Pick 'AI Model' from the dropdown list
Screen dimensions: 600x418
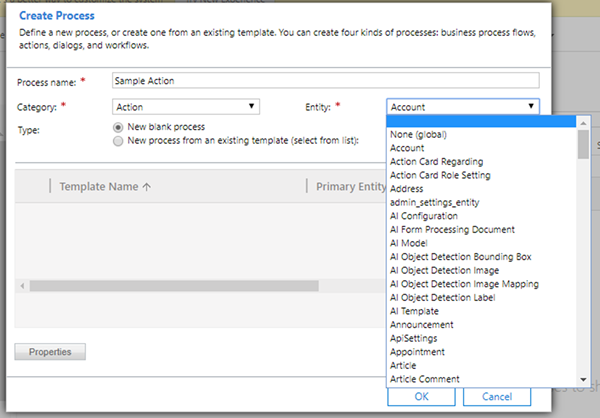(410, 243)
